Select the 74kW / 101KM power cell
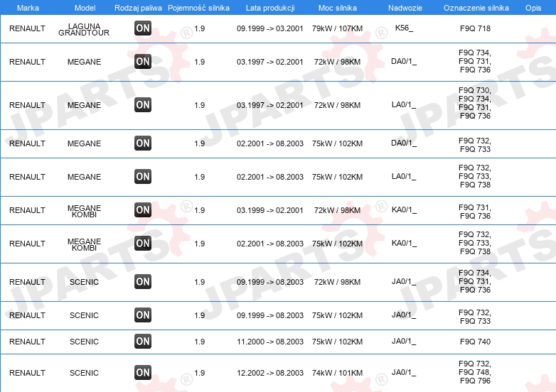This screenshot has width=556, height=392. coord(337,373)
